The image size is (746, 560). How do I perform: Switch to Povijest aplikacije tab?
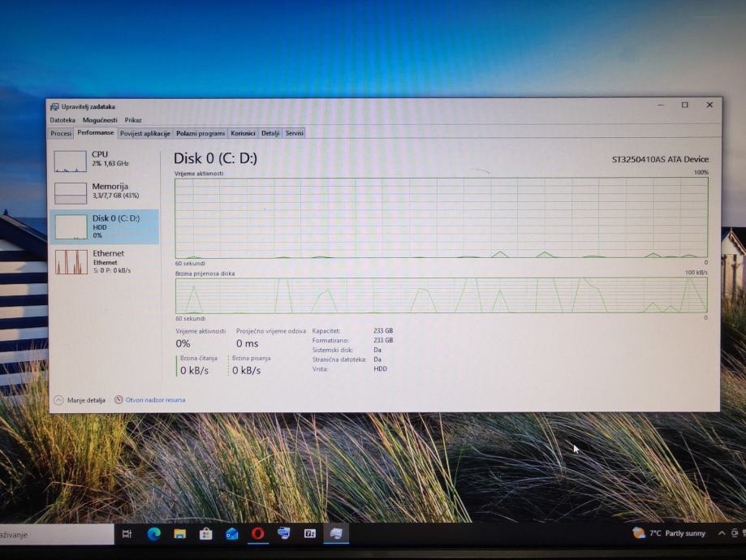(x=145, y=133)
